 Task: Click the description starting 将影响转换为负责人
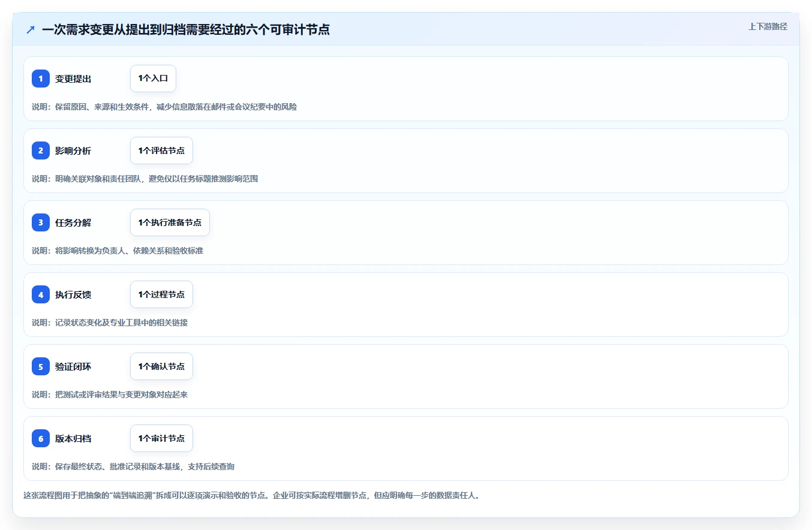click(x=118, y=251)
